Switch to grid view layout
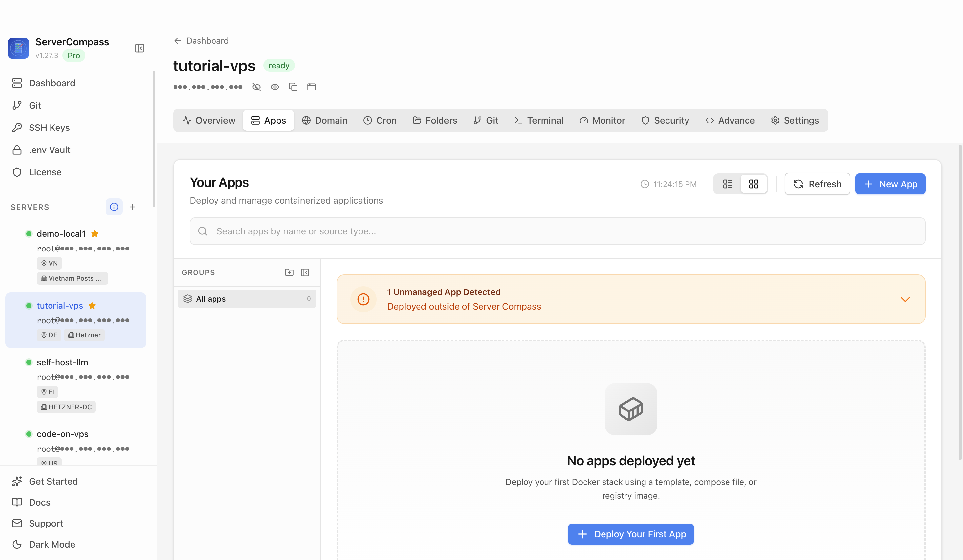The width and height of the screenshot is (963, 560). click(754, 184)
